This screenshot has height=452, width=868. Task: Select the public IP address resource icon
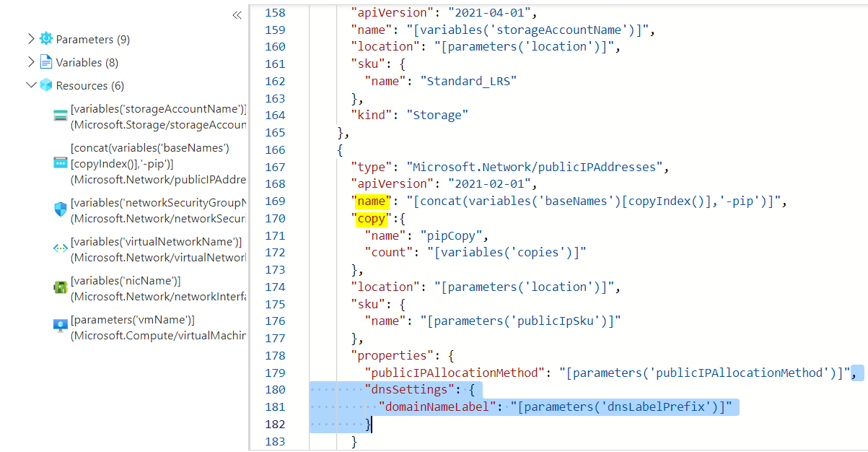(x=60, y=163)
